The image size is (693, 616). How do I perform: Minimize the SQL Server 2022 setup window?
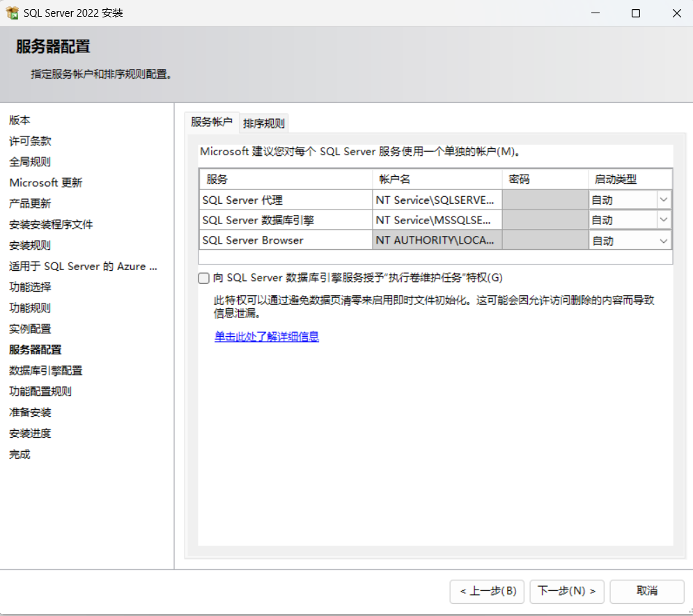click(595, 13)
